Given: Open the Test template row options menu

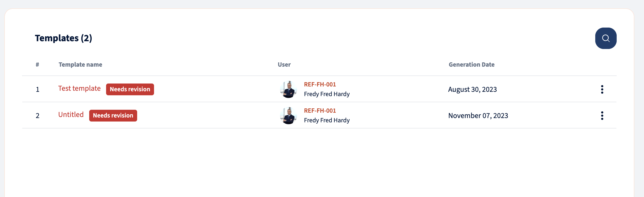Looking at the screenshot, I should point(602,89).
